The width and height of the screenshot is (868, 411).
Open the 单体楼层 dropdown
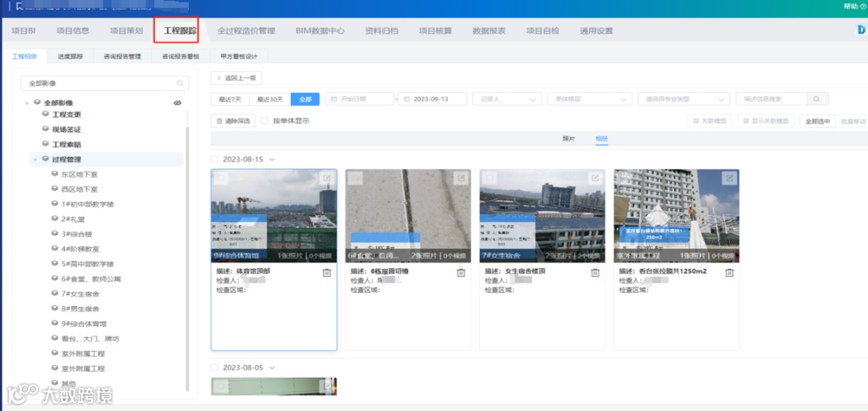point(590,99)
